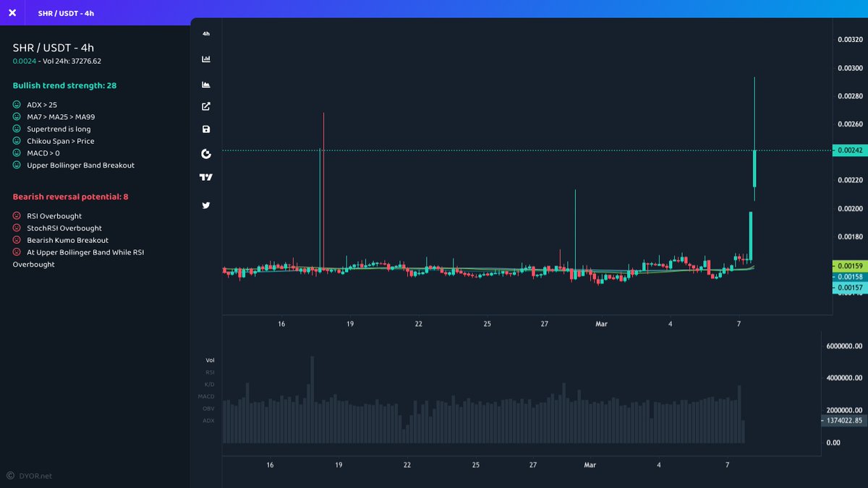This screenshot has height=488, width=868.
Task: Click the Bullish trend strength: 28 heading
Action: (x=64, y=85)
